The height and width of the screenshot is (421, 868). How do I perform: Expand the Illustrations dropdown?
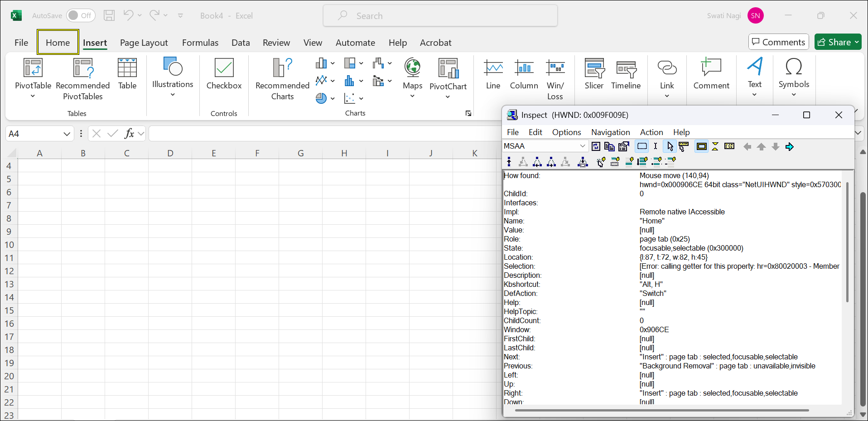pos(173,77)
